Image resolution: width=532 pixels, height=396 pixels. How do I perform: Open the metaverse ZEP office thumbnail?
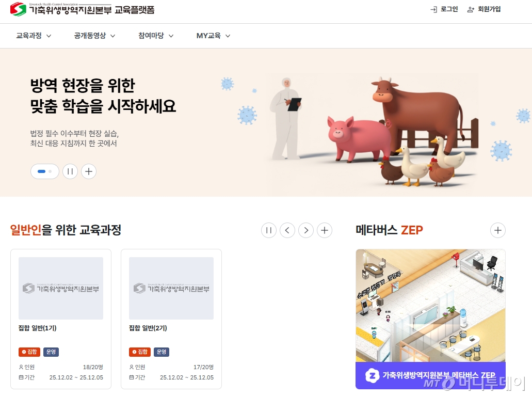click(x=430, y=305)
